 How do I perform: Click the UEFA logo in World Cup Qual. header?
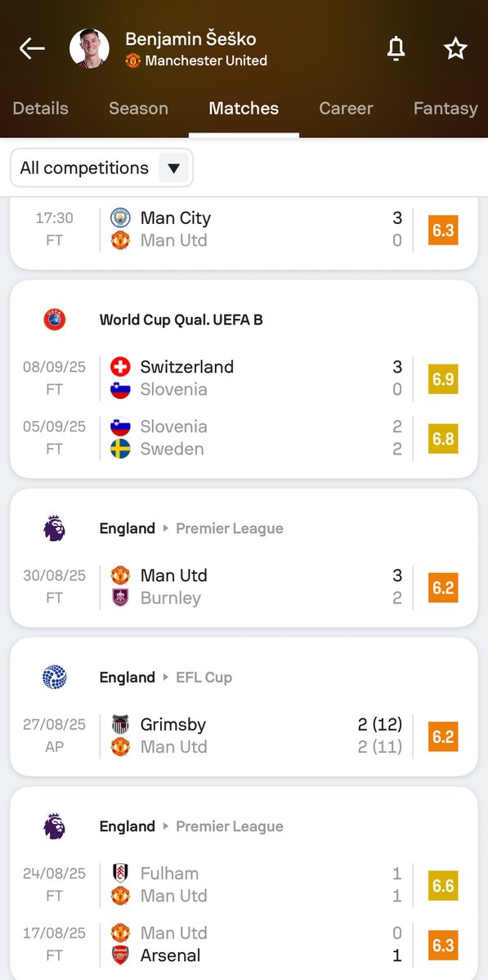tap(55, 320)
